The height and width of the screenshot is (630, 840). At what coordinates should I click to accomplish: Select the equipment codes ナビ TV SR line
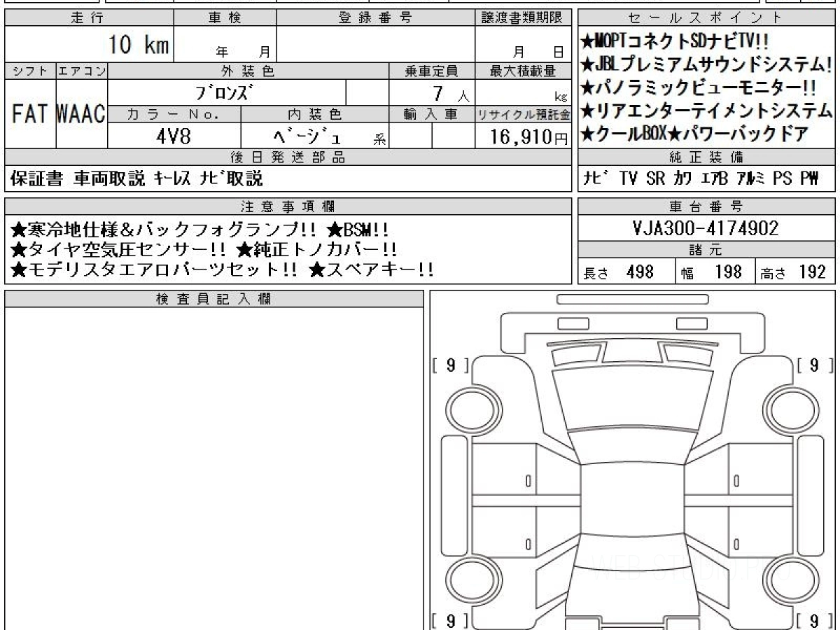click(701, 178)
